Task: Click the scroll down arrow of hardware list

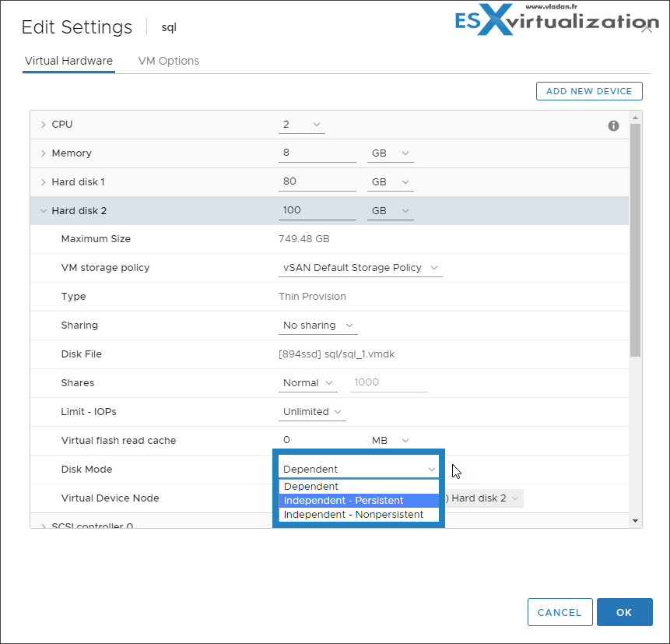Action: (636, 521)
